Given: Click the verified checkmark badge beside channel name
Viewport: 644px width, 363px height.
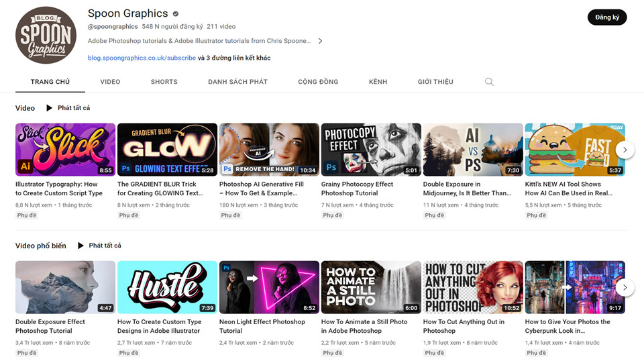Looking at the screenshot, I should 176,14.
